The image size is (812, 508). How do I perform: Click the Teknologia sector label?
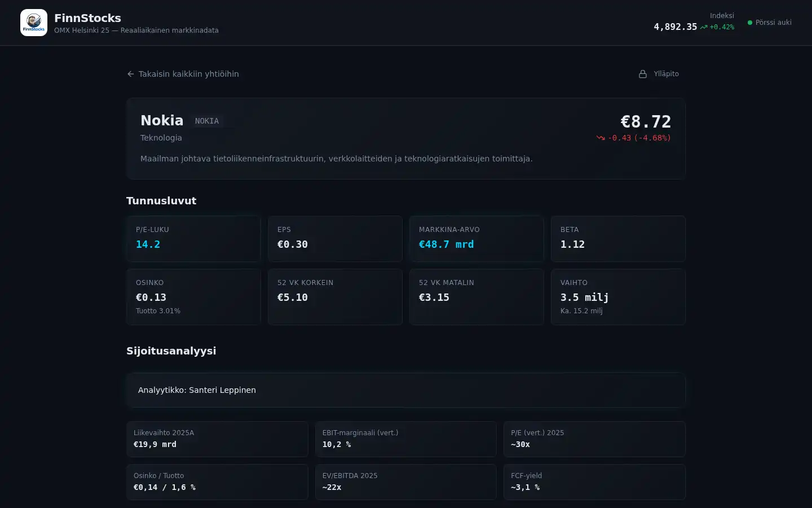[161, 138]
